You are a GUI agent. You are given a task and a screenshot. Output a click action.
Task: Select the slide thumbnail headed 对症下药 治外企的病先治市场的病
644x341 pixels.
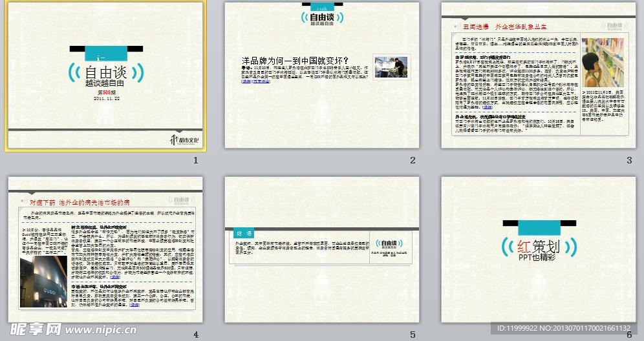(105, 249)
